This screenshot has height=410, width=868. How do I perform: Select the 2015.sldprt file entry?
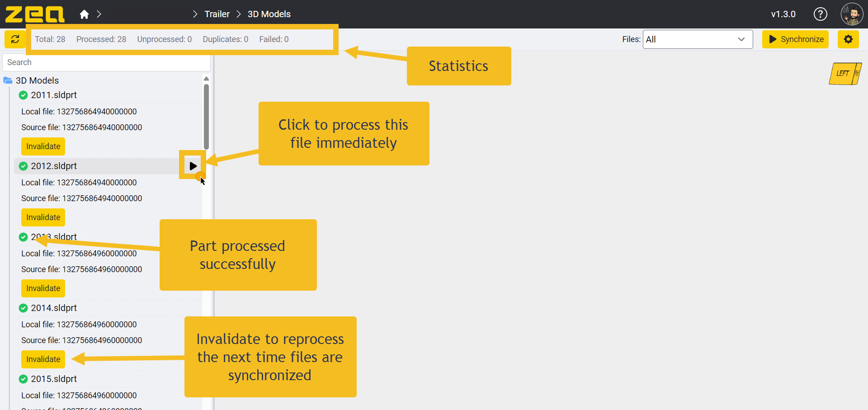[54, 379]
